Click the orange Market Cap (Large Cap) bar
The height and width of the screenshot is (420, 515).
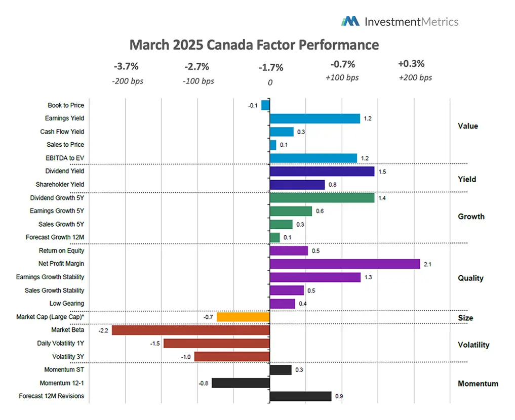pos(243,317)
